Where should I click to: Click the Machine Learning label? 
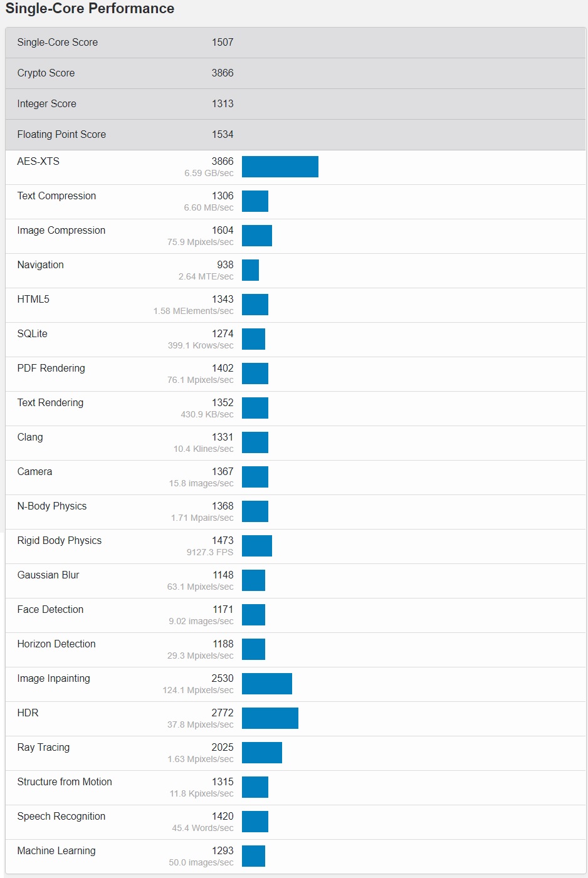[x=56, y=851]
